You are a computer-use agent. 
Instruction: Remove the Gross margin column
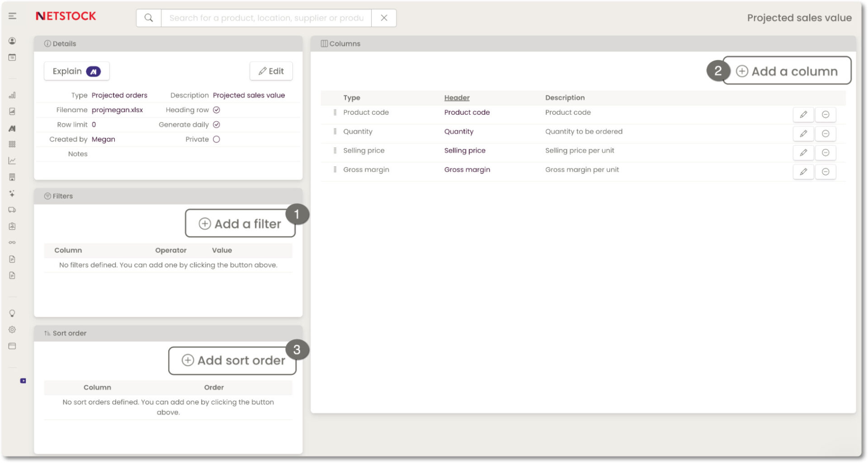pyautogui.click(x=826, y=172)
